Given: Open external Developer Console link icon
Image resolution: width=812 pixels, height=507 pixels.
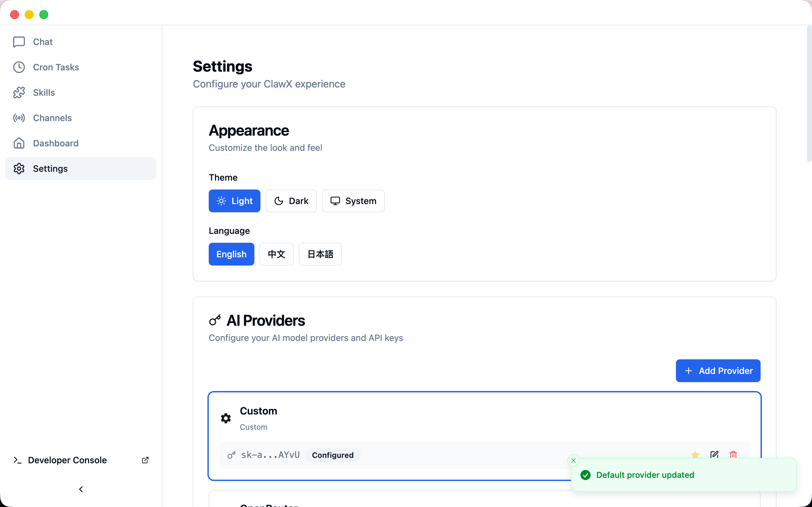Looking at the screenshot, I should click(145, 460).
